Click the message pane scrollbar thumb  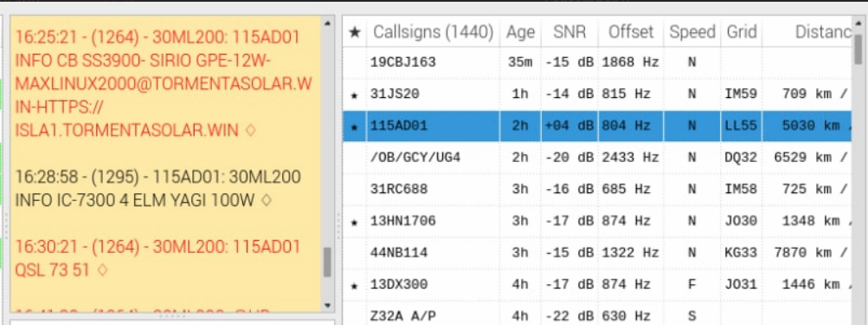point(327,263)
